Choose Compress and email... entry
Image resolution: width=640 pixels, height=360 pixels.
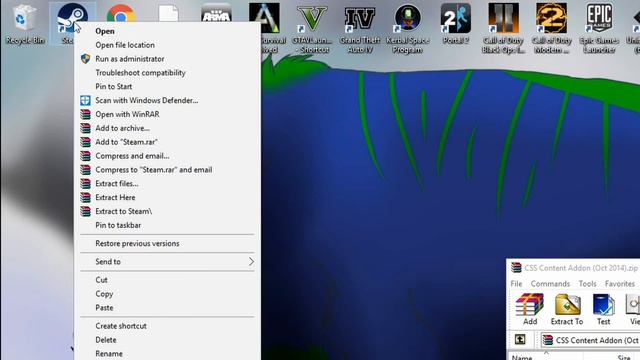pyautogui.click(x=167, y=156)
